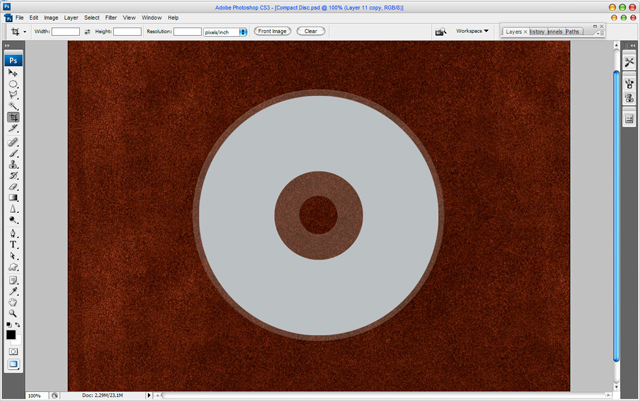
Task: Expand the toolbox to two columns
Action: tap(7, 46)
